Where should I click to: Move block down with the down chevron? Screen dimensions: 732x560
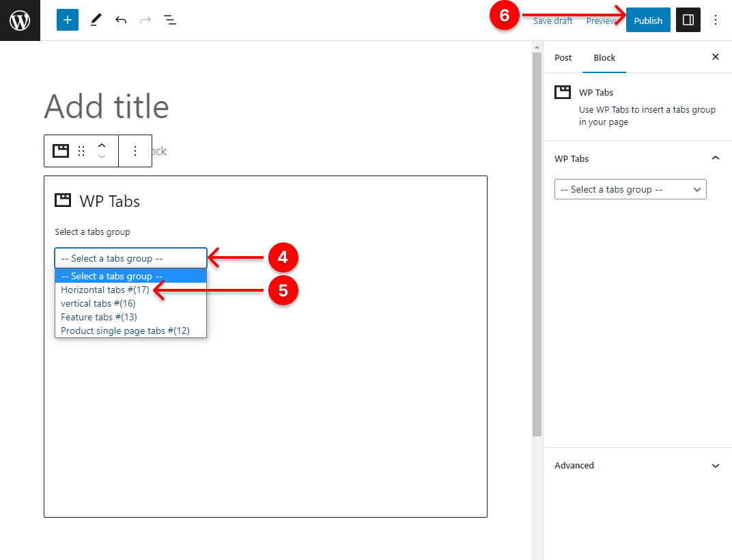point(102,156)
